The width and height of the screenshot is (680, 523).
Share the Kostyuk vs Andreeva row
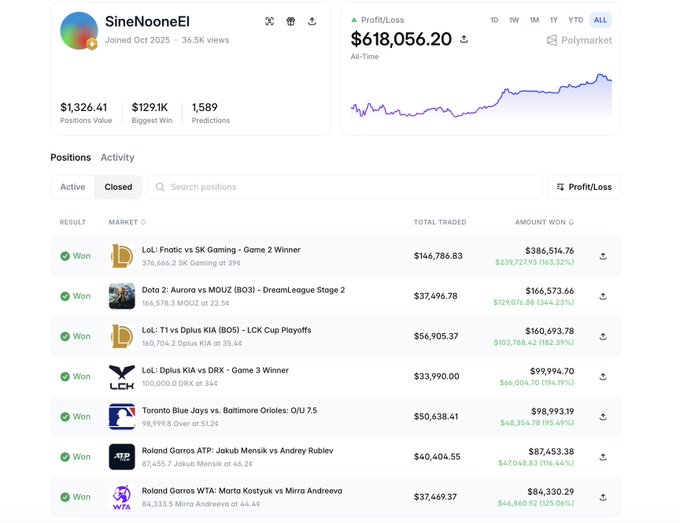pyautogui.click(x=603, y=497)
